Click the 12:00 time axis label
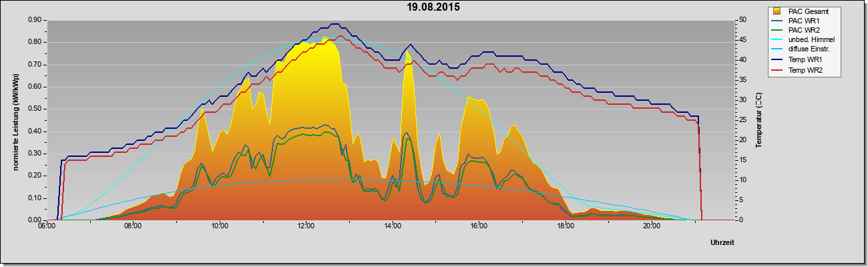The image size is (868, 267). 306,226
